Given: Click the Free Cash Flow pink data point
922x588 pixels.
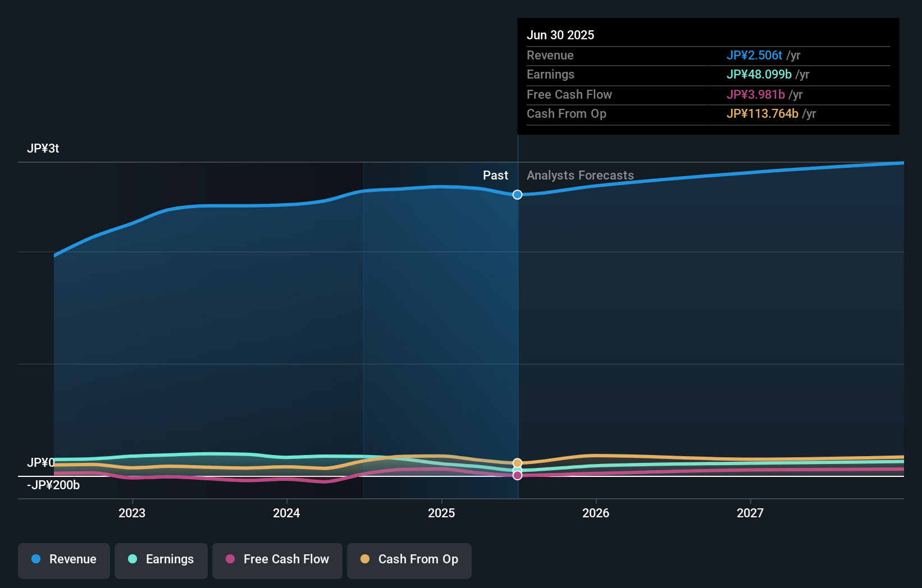Looking at the screenshot, I should point(517,475).
